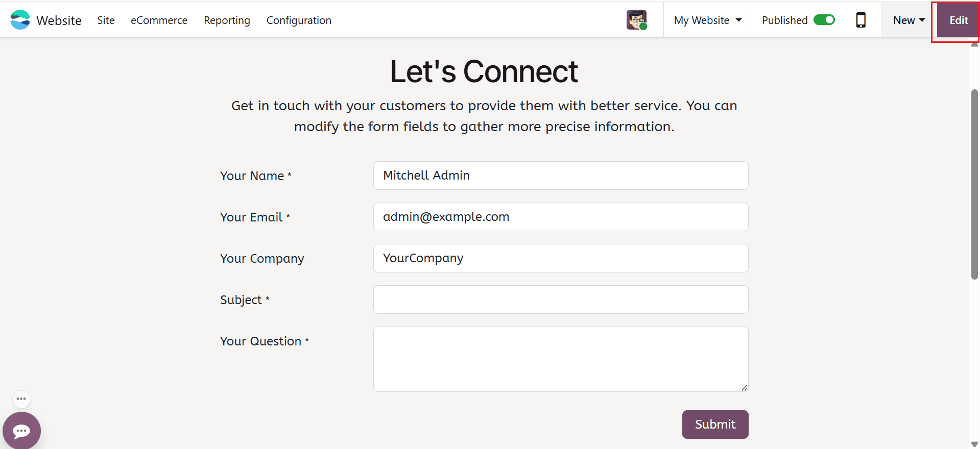Open the Reporting menu

click(227, 20)
